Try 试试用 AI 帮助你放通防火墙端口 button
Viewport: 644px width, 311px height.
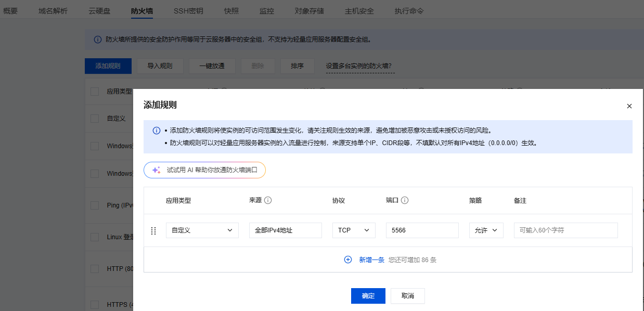[204, 170]
